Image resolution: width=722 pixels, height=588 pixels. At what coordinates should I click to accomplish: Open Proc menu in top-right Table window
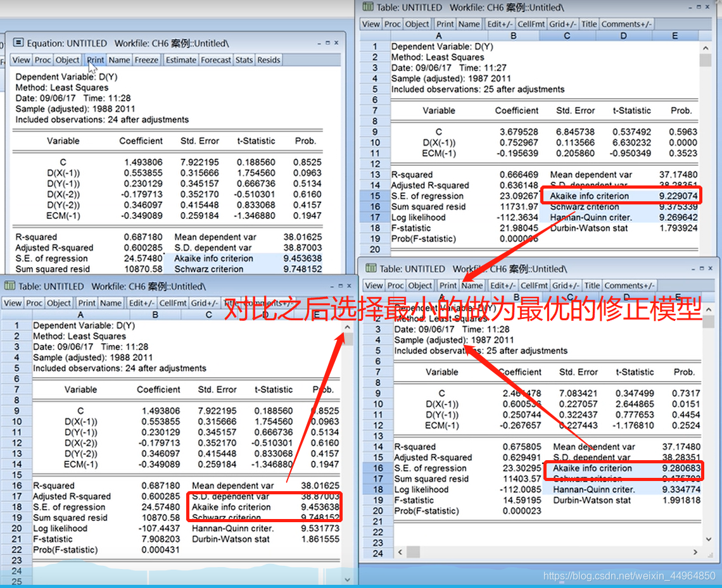click(392, 24)
